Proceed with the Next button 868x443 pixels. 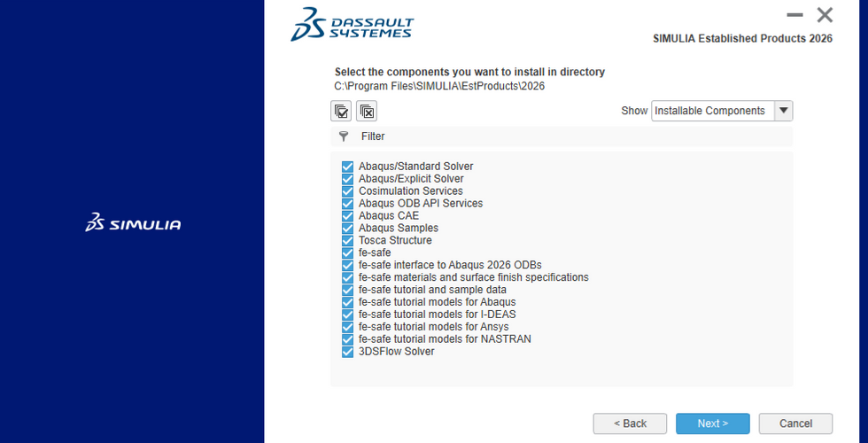click(x=712, y=424)
